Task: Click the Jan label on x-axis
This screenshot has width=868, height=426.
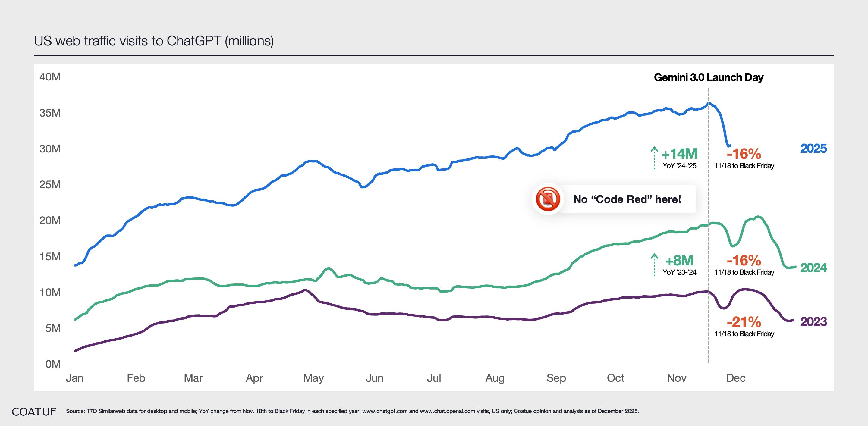Action: coord(74,378)
